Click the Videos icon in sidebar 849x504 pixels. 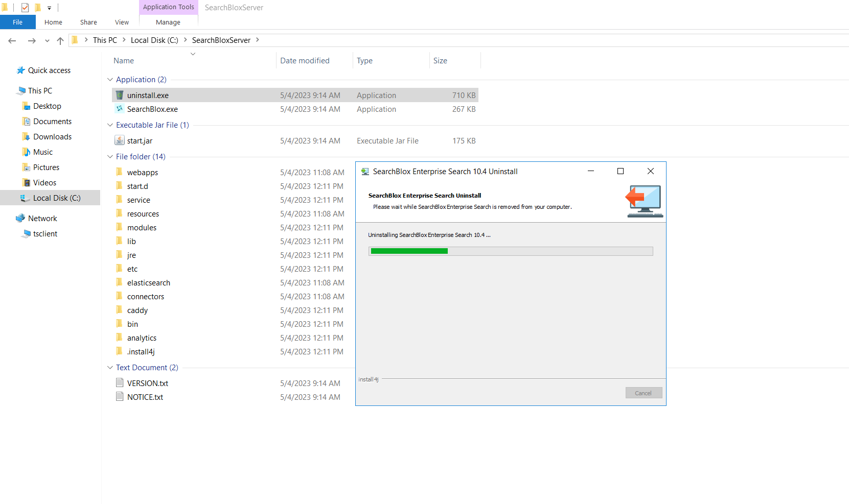point(27,182)
